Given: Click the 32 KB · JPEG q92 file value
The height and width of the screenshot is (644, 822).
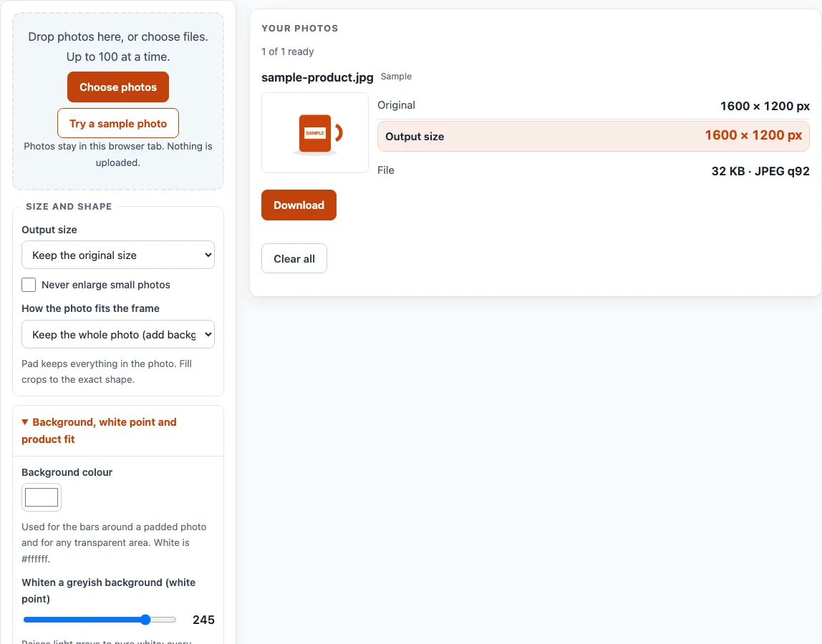Looking at the screenshot, I should click(760, 171).
